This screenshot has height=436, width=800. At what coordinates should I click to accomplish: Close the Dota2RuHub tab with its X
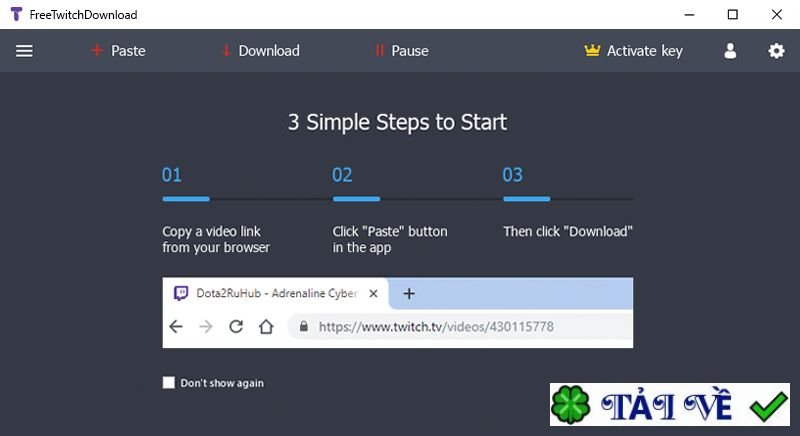(x=373, y=294)
